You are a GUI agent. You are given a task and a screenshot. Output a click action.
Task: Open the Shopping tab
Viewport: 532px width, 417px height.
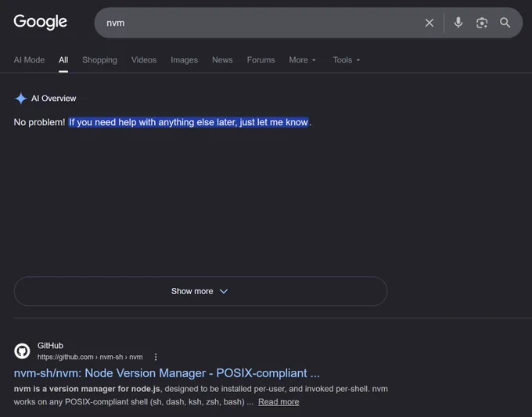(100, 60)
